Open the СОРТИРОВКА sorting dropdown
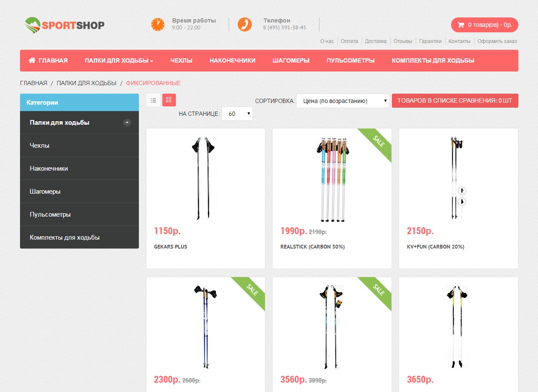The width and height of the screenshot is (538, 392). [342, 101]
